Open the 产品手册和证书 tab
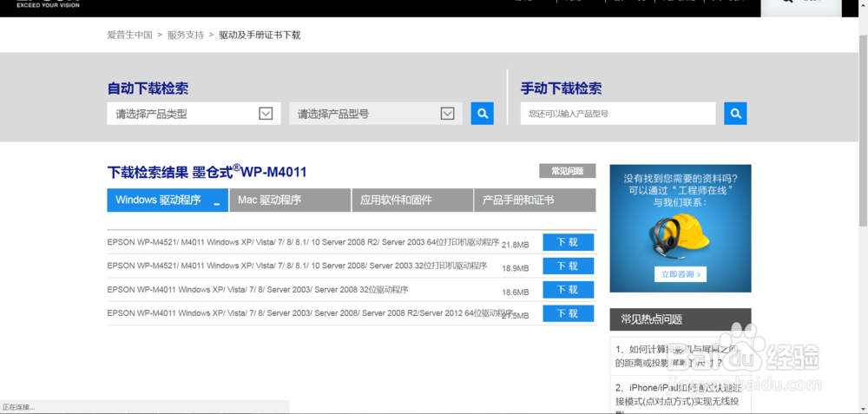 pos(535,200)
